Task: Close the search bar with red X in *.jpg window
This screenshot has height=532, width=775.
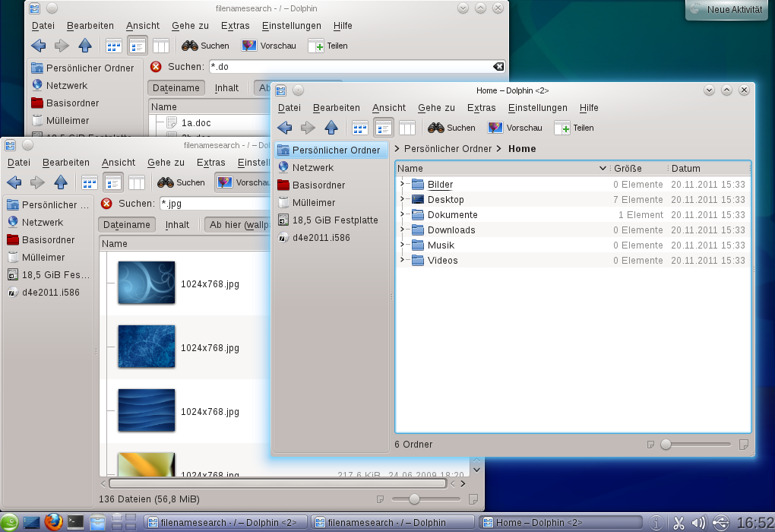Action: pyautogui.click(x=106, y=204)
